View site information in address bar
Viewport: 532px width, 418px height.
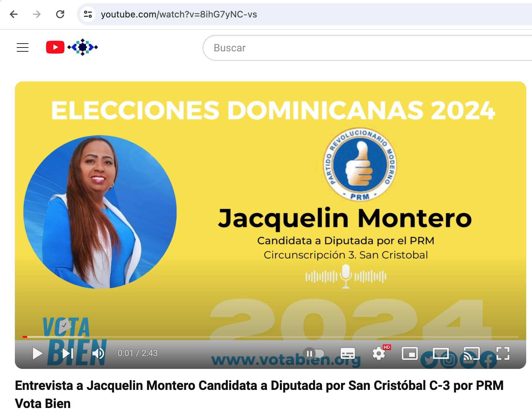[88, 14]
